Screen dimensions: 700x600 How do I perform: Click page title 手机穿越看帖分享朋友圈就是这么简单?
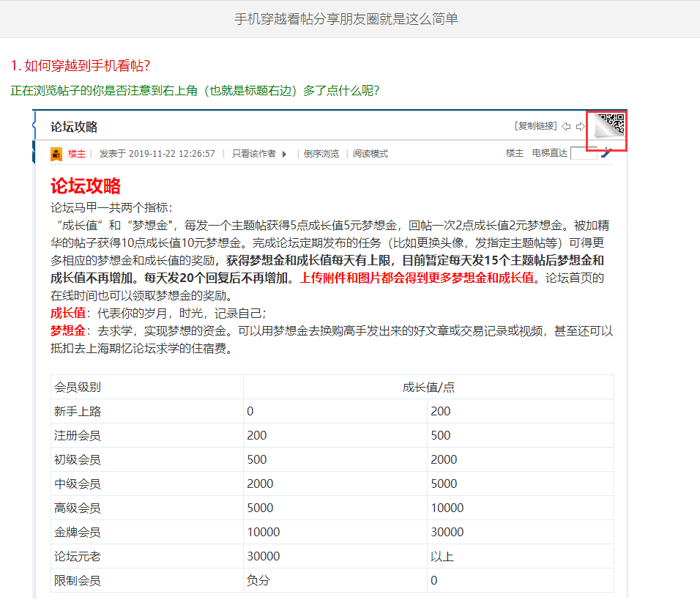click(x=346, y=19)
